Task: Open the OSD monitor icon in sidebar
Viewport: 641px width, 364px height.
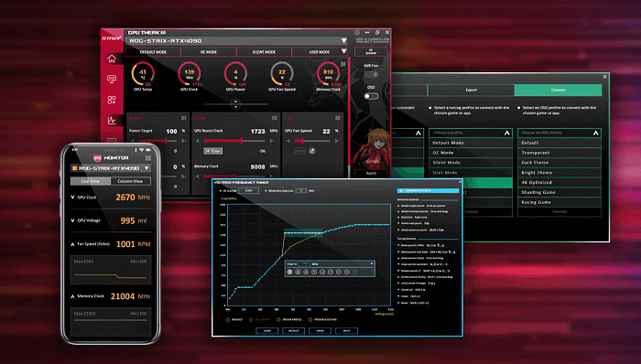Action: point(112,79)
